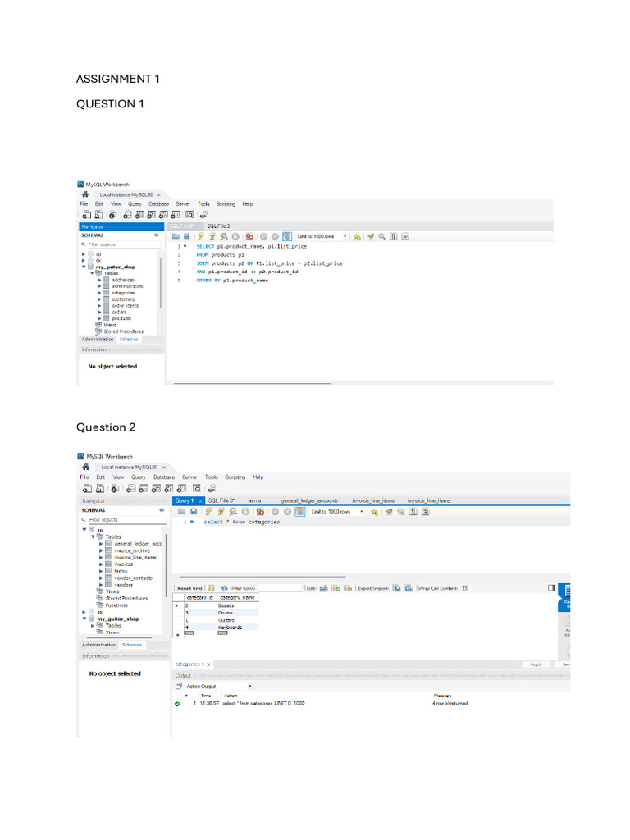
Task: Click home icon in lower Workbench window
Action: coord(85,467)
